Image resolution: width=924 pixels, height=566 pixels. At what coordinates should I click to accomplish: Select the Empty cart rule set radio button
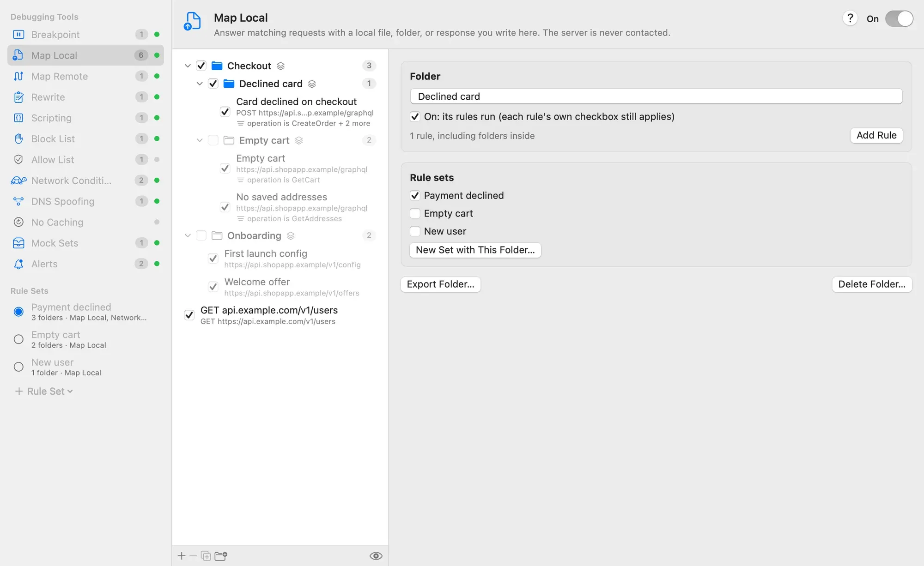click(18, 339)
